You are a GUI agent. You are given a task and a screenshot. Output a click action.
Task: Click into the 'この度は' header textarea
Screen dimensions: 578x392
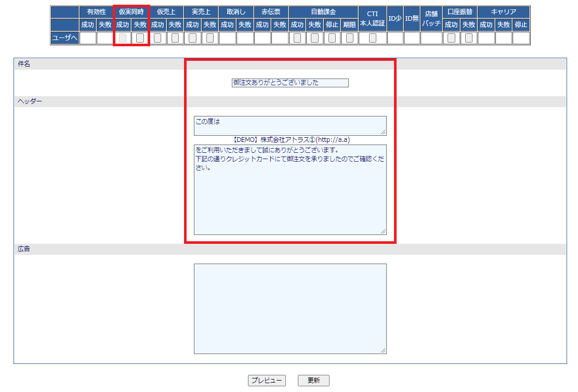point(290,126)
